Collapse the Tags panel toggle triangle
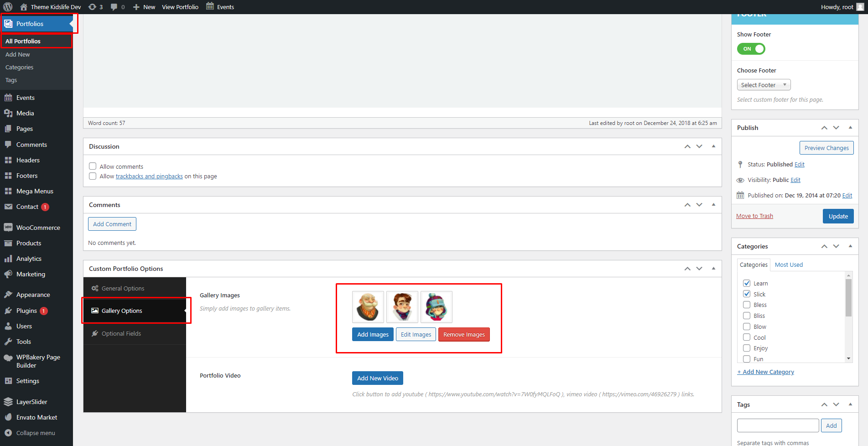 tap(850, 405)
